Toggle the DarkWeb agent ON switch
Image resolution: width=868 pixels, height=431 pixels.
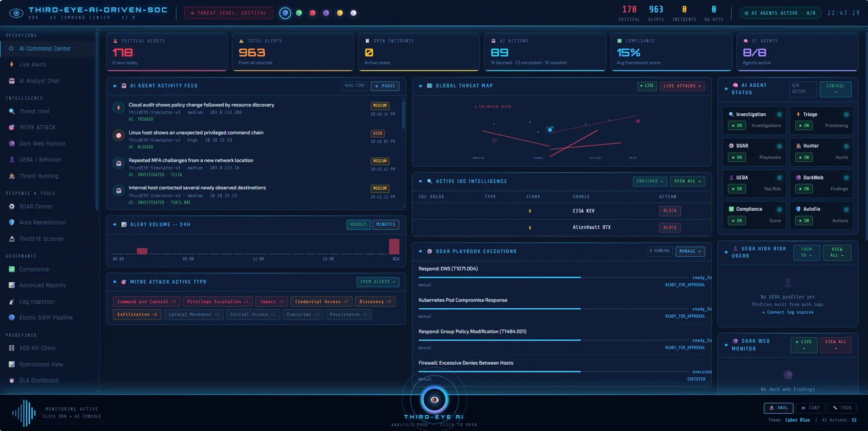pos(803,189)
